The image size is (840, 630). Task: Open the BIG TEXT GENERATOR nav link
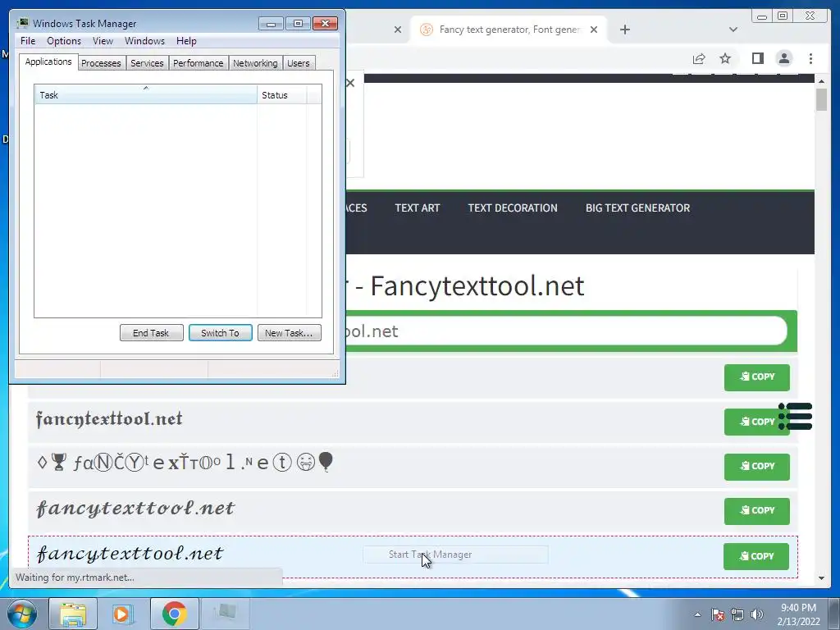click(637, 208)
